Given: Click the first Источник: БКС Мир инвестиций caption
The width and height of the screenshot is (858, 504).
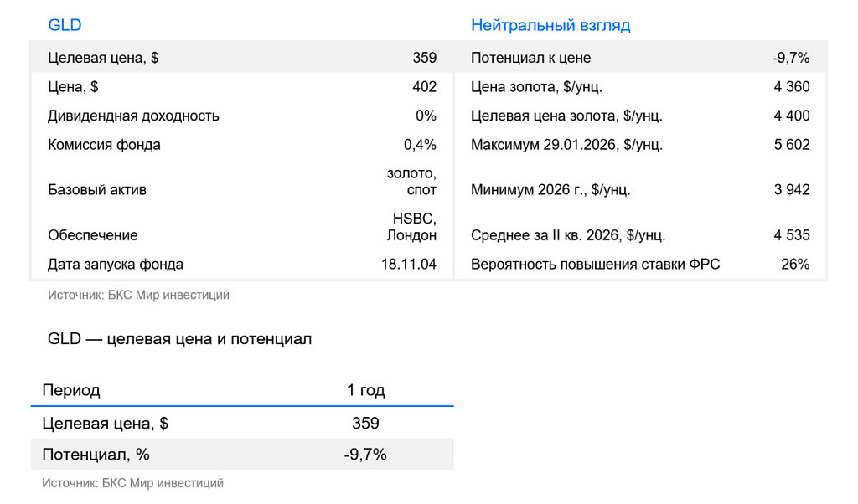Looking at the screenshot, I should [x=138, y=296].
